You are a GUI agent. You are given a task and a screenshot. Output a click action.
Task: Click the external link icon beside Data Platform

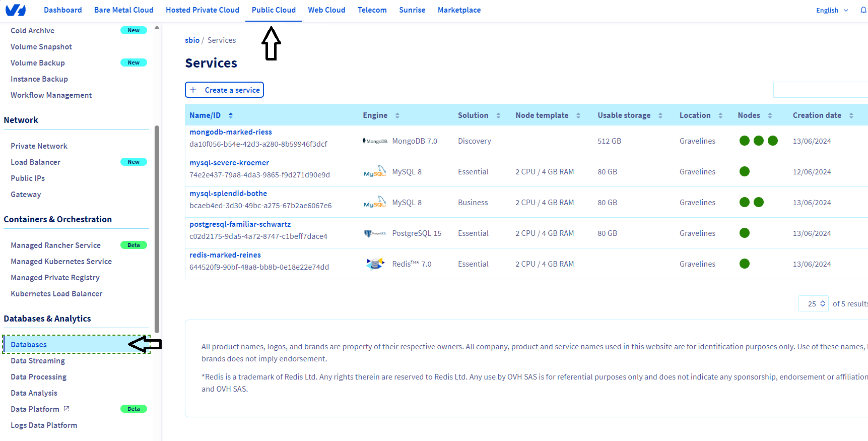[x=66, y=409]
